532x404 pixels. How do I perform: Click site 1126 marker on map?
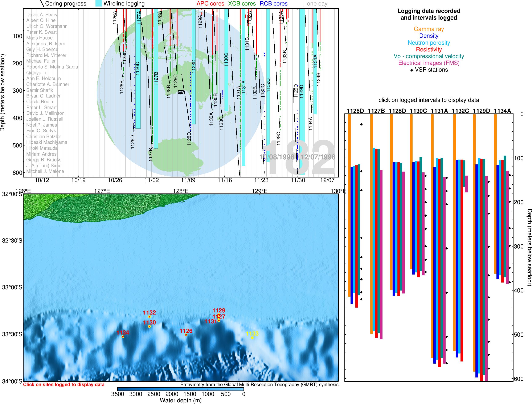[x=186, y=335]
